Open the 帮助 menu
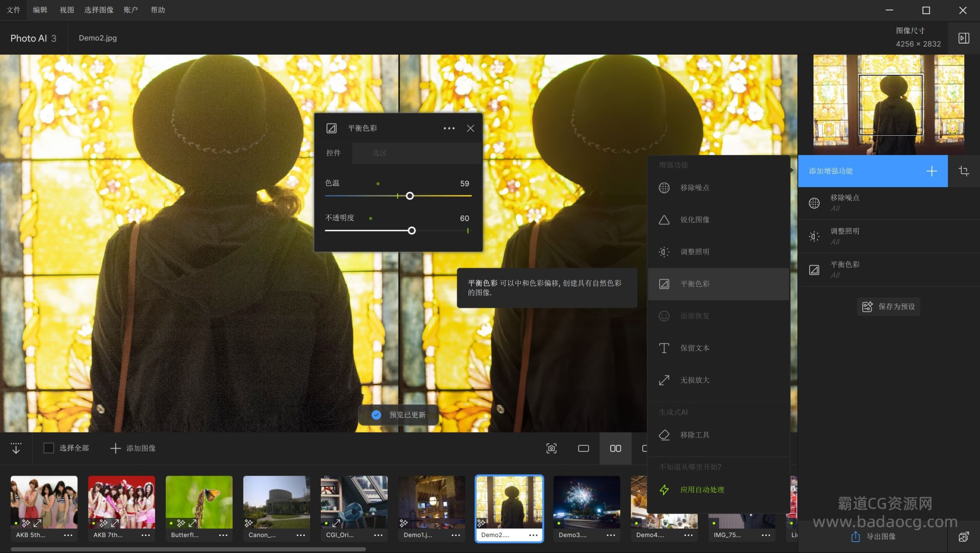980x553 pixels. click(158, 10)
